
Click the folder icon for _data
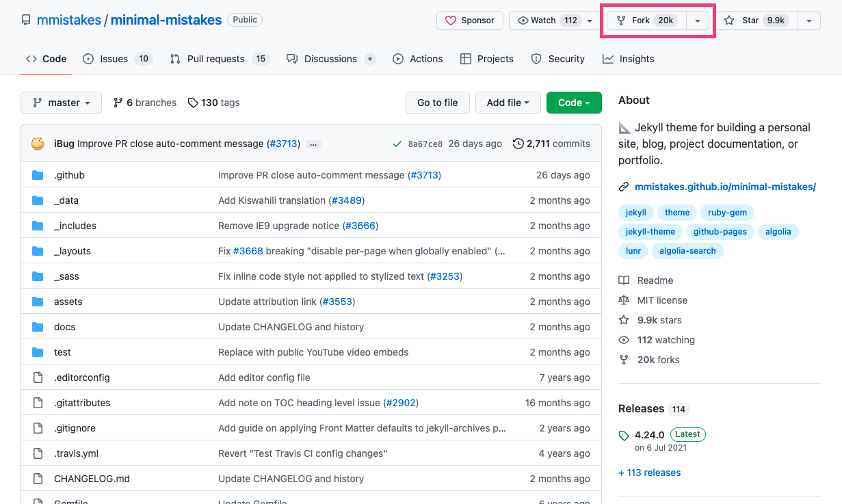[38, 200]
